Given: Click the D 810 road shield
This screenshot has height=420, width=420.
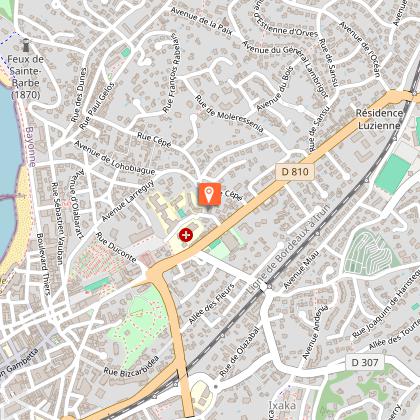Looking at the screenshot, I should click(295, 172).
